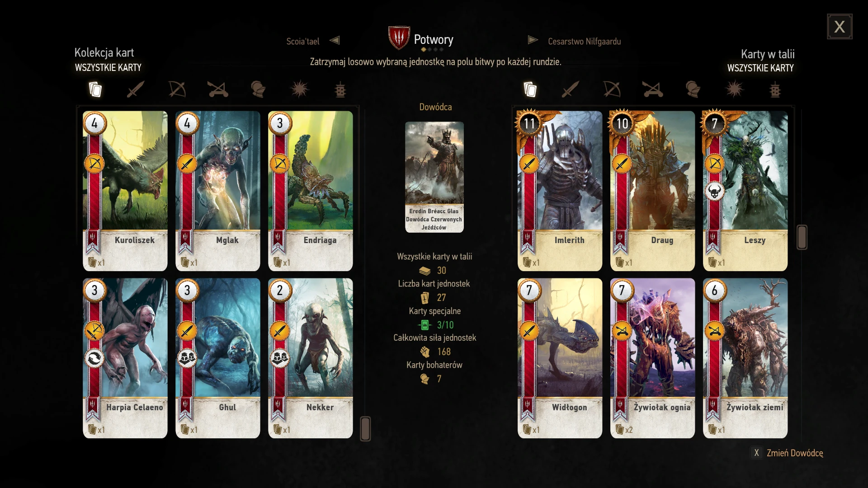868x488 pixels.
Task: Switch to previous faction Scoia'tael arrow
Action: (335, 40)
